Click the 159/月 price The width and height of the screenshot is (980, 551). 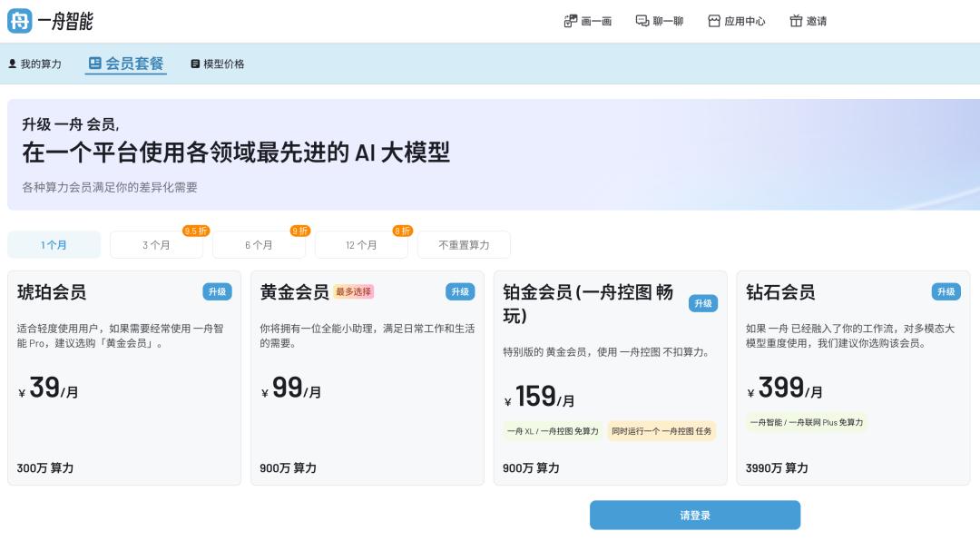click(539, 398)
